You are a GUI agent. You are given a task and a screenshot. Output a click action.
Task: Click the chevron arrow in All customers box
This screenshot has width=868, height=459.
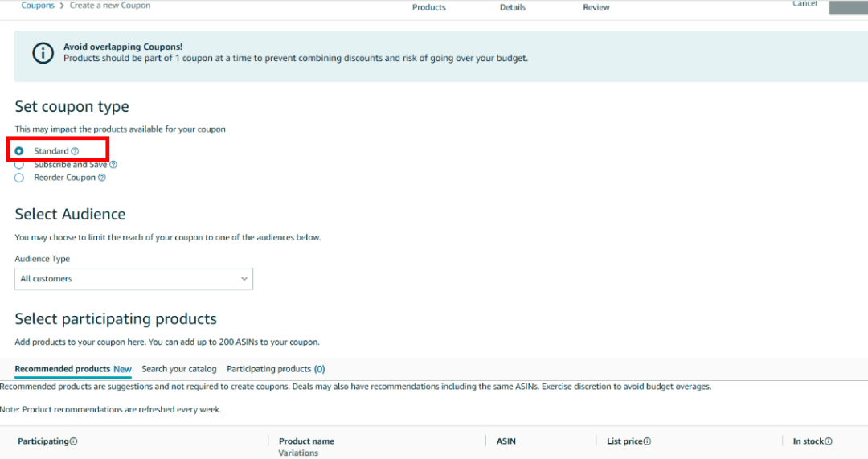click(x=244, y=279)
